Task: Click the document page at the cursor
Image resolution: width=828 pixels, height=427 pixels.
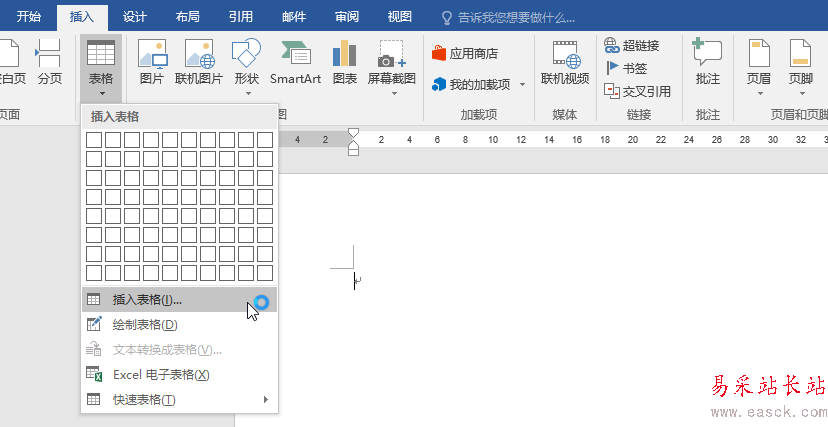Action: tap(355, 281)
